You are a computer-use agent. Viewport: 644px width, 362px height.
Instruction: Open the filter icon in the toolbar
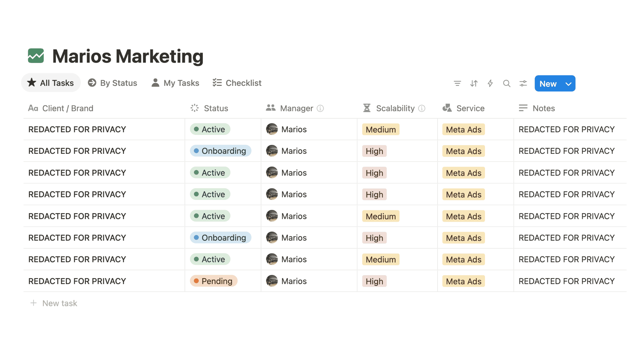coord(457,83)
